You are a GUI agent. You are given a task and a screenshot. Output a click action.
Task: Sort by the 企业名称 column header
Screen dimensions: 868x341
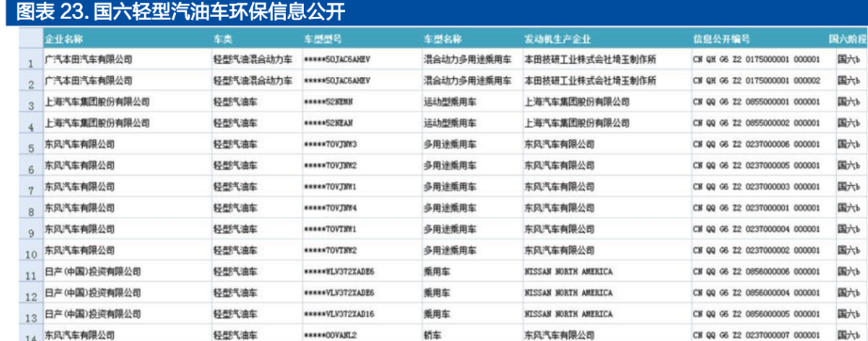pos(64,39)
